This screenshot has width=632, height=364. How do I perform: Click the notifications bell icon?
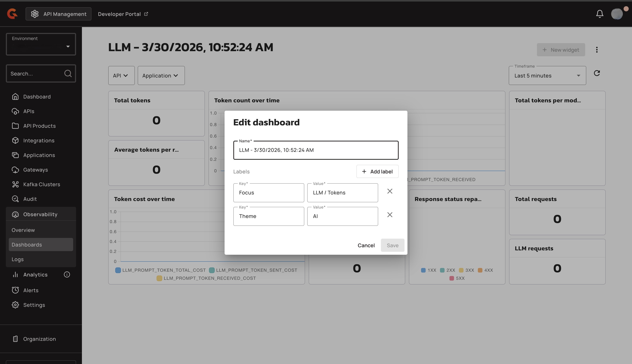[x=599, y=14]
